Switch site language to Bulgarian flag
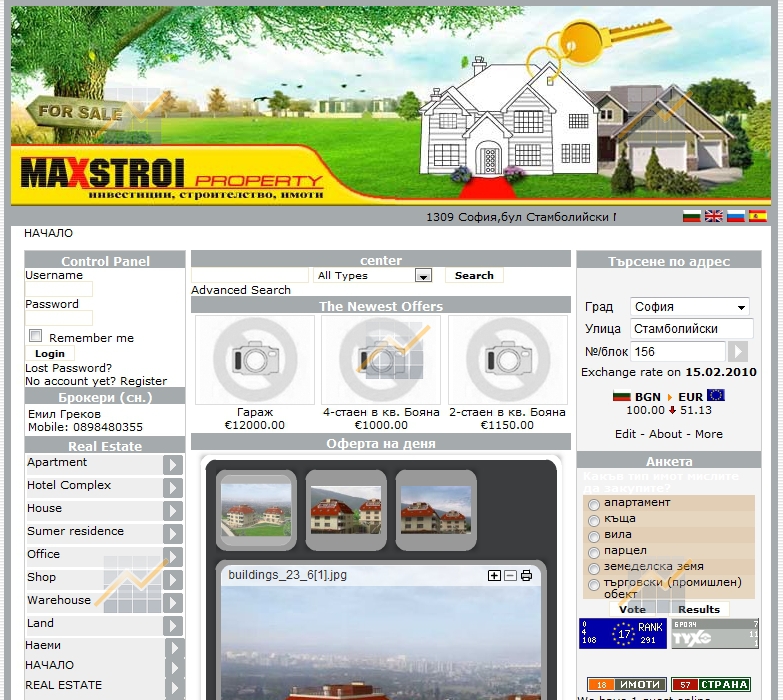 691,216
